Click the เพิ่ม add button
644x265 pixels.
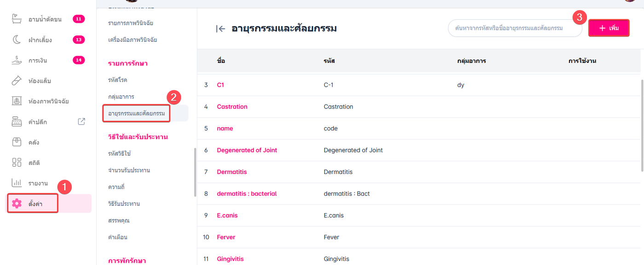point(609,28)
